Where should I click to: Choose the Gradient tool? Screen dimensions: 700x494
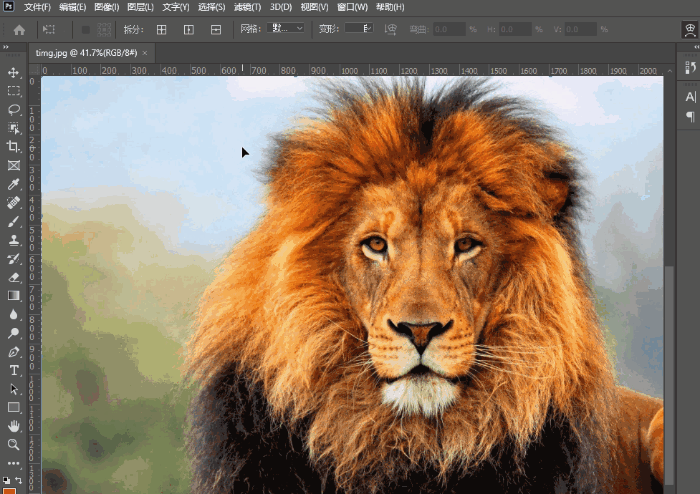coord(14,296)
